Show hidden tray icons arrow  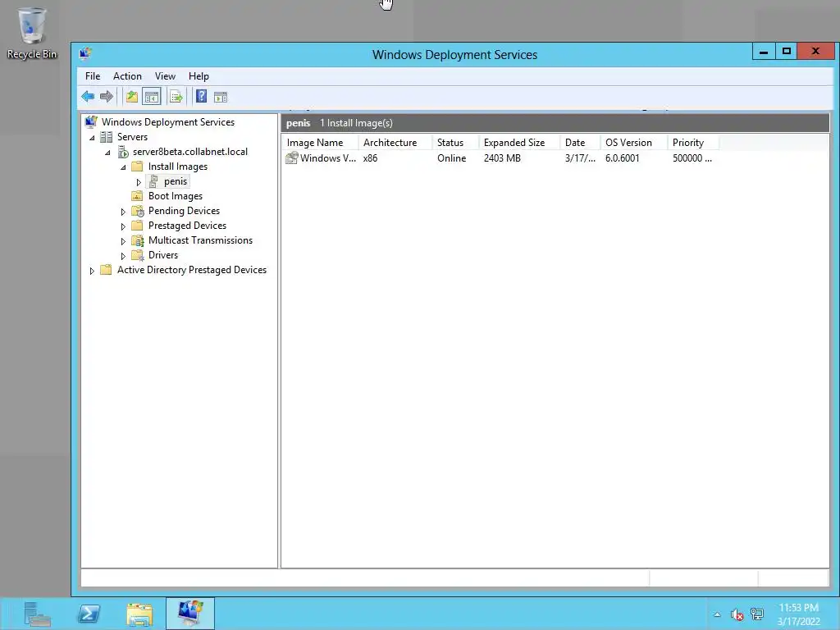[x=717, y=614]
